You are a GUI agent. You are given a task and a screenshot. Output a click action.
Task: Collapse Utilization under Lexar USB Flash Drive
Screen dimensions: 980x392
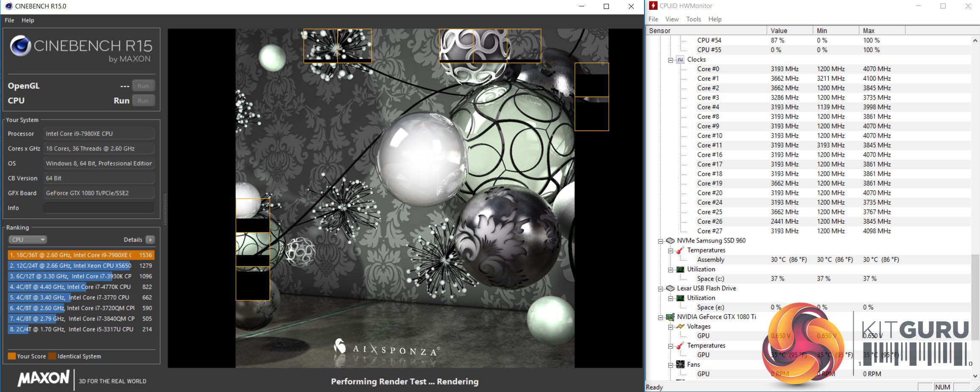670,298
